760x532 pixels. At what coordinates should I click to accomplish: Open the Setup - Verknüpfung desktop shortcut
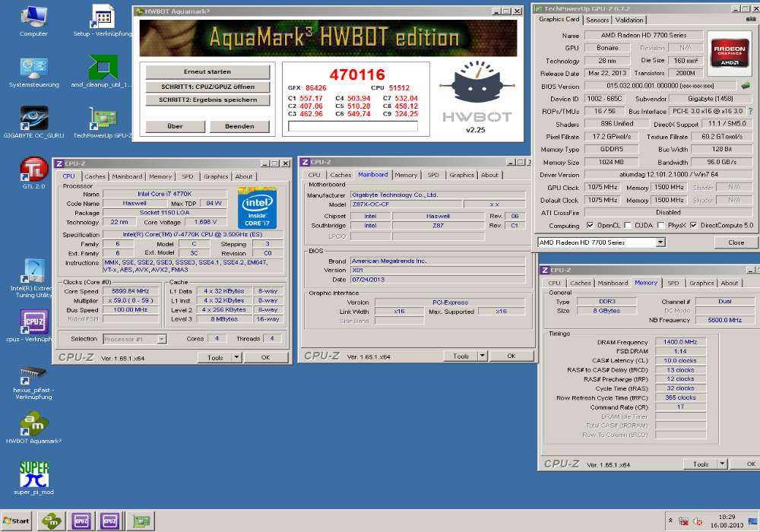(103, 22)
